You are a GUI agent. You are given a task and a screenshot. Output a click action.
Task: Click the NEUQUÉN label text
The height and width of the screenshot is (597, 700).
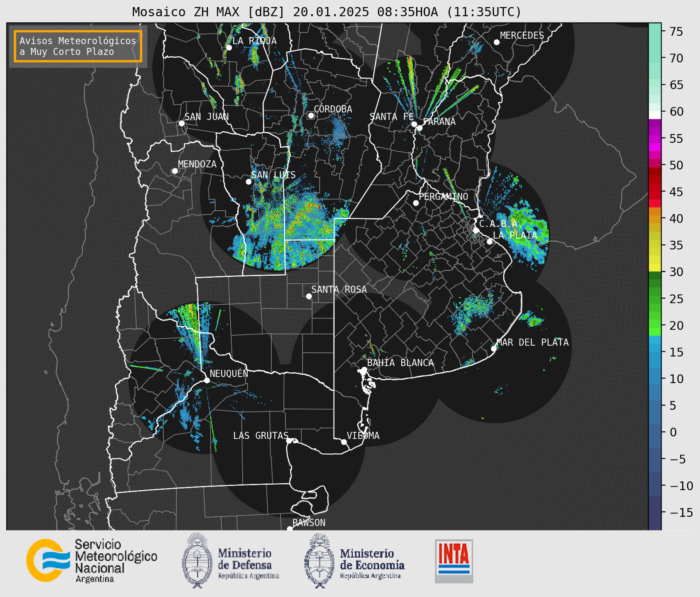pyautogui.click(x=229, y=374)
